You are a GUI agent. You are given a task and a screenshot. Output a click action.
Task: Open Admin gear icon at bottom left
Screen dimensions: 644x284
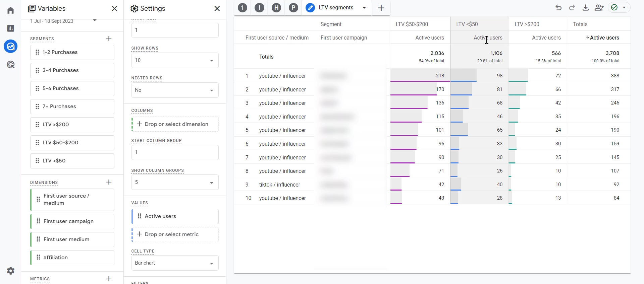(x=11, y=271)
